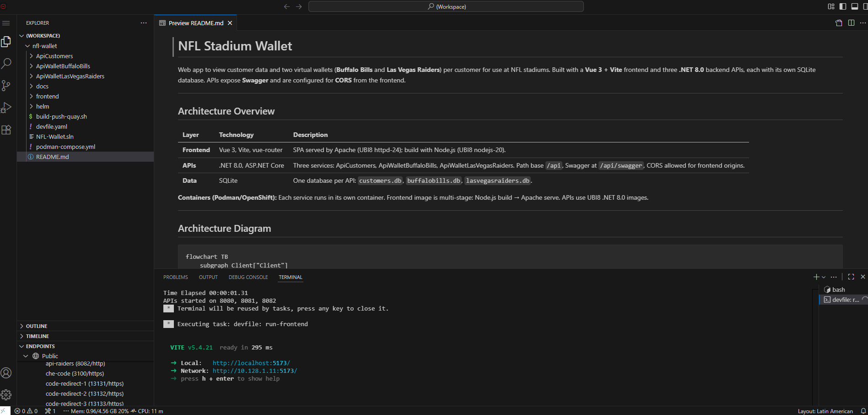Open the localhost:5173 link in terminal
The height and width of the screenshot is (415, 868).
coord(251,363)
